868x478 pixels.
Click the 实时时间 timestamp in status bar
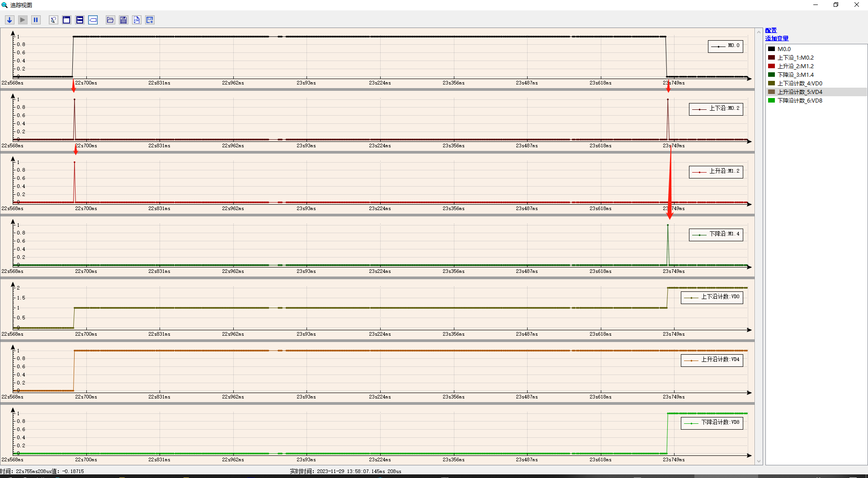click(x=345, y=471)
